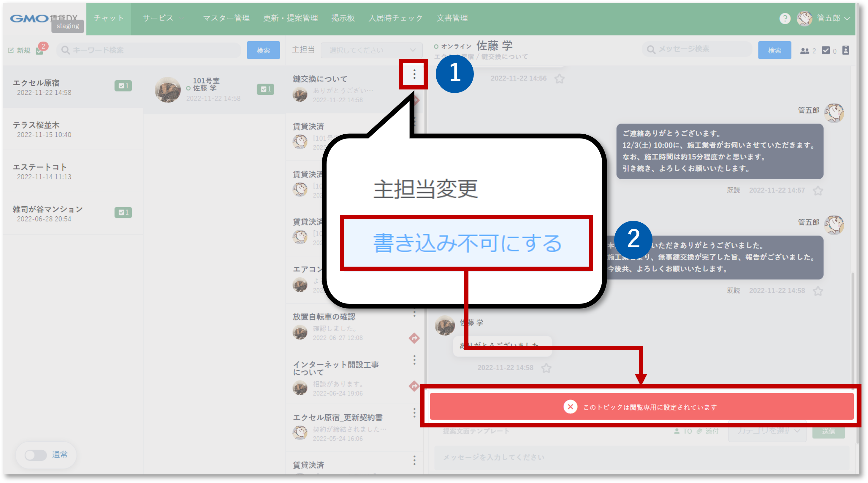Open three-dot menu for インターネット開設工事 topic
The width and height of the screenshot is (868, 483).
(x=414, y=360)
